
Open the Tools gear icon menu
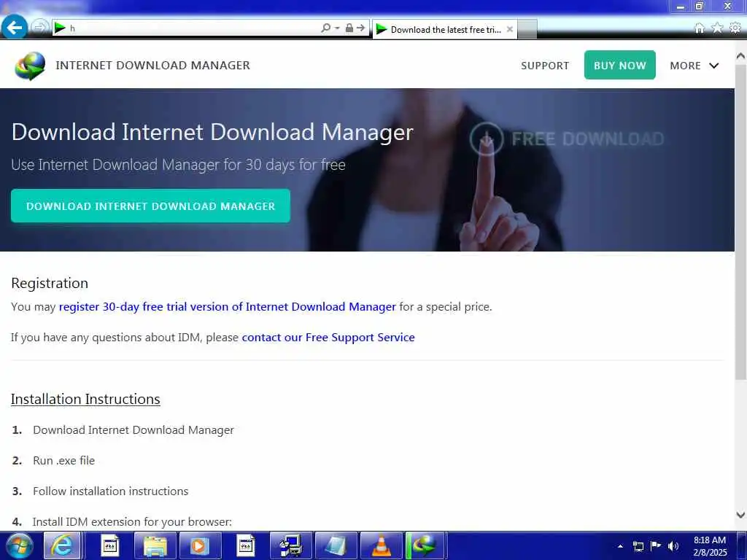735,28
